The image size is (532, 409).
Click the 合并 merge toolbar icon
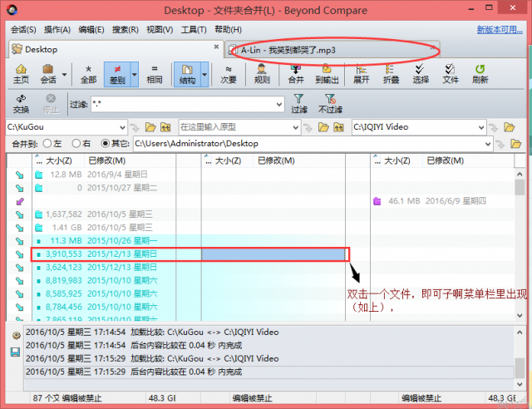296,74
